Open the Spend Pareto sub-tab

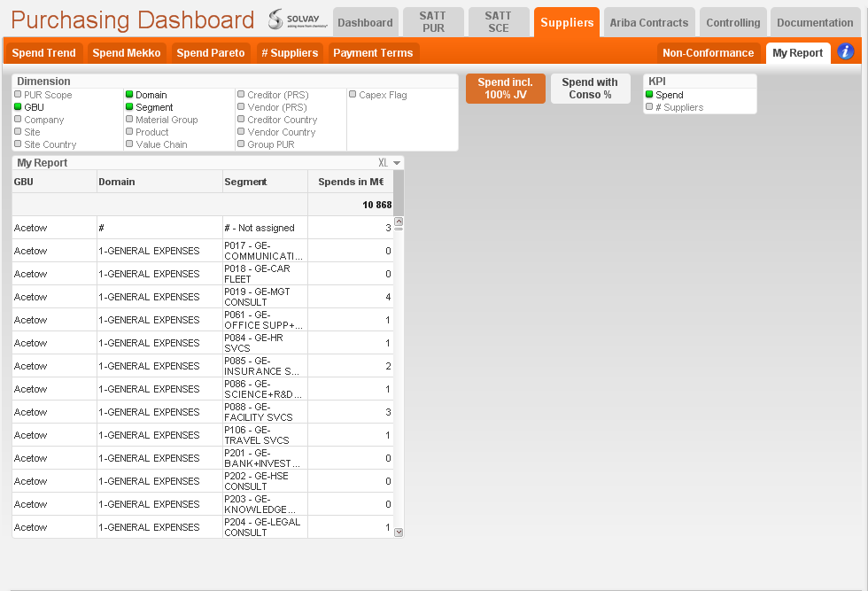pyautogui.click(x=211, y=52)
